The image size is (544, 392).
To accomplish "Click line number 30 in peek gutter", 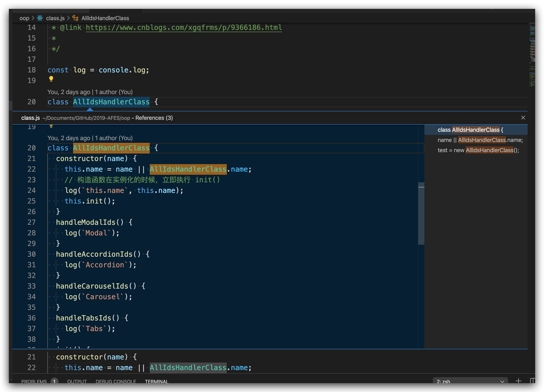I will coord(31,254).
